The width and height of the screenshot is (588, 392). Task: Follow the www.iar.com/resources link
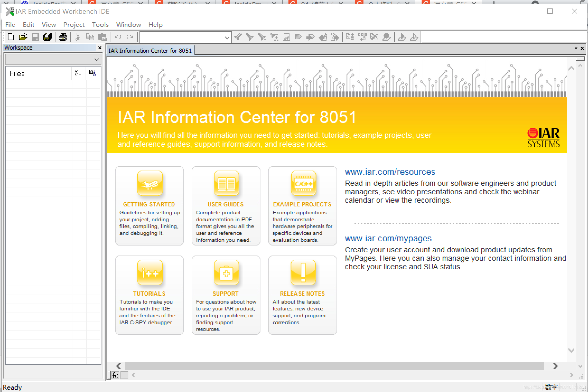coord(390,172)
